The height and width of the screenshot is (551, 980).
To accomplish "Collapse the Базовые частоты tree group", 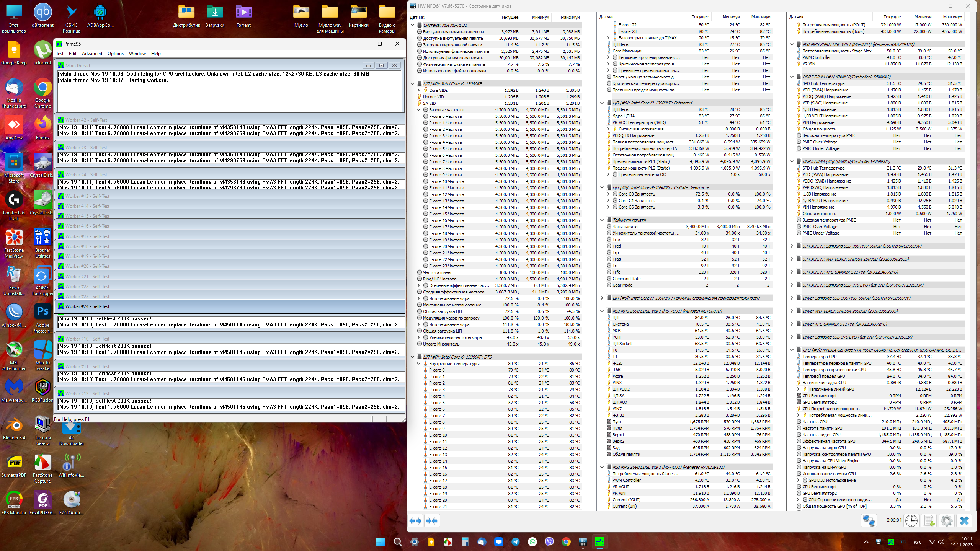I will (x=418, y=110).
